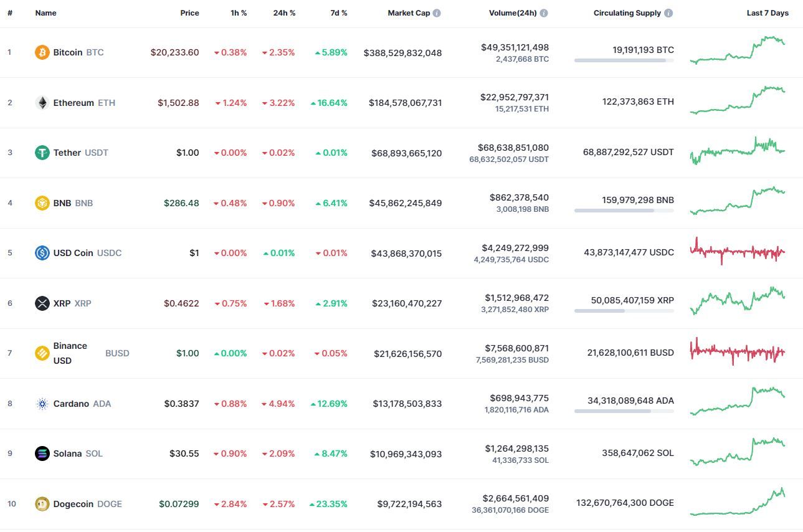The width and height of the screenshot is (803, 532).
Task: Click the Dogecoin logo icon
Action: click(x=42, y=504)
